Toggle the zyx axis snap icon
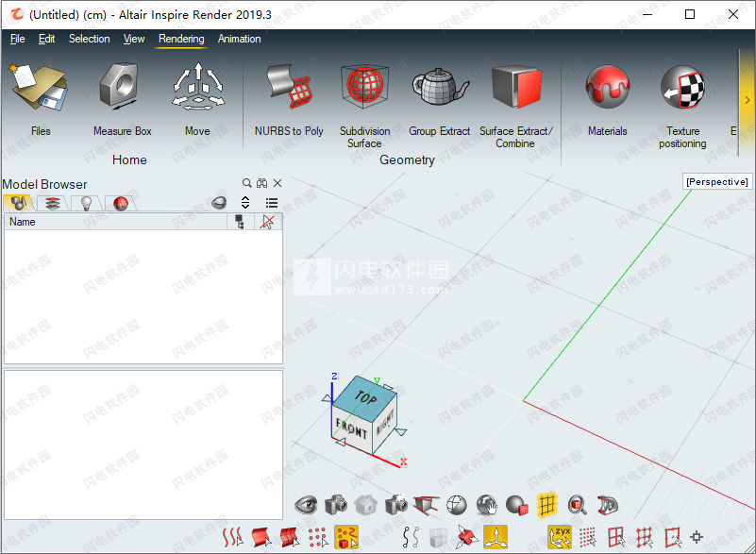Viewport: 756px width, 554px height. [560, 537]
